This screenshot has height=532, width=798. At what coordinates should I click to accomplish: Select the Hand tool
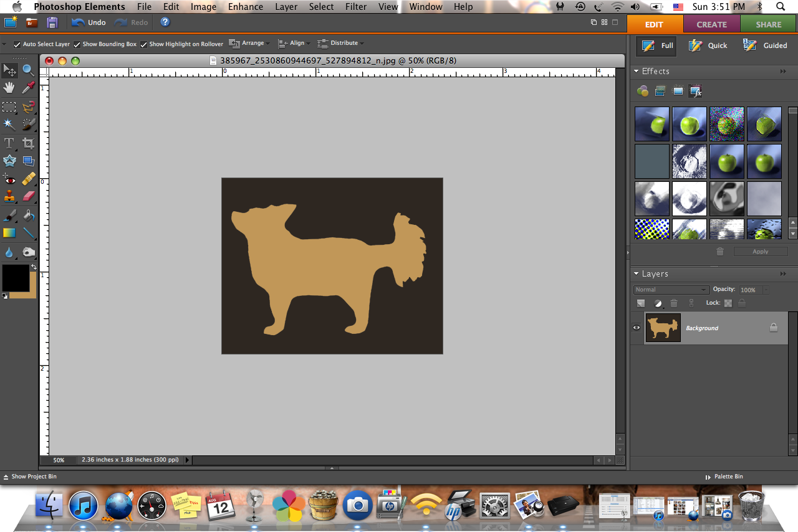tap(9, 88)
